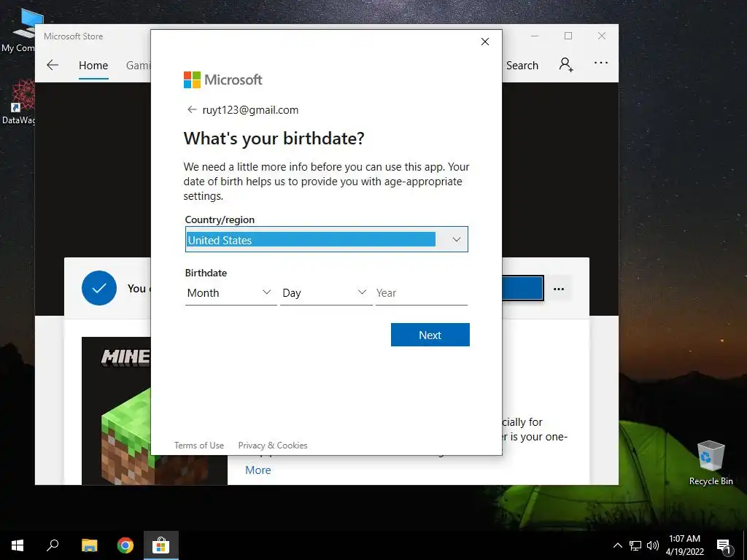The width and height of the screenshot is (747, 560).
Task: Click the More link under Minecraft description
Action: pos(258,470)
